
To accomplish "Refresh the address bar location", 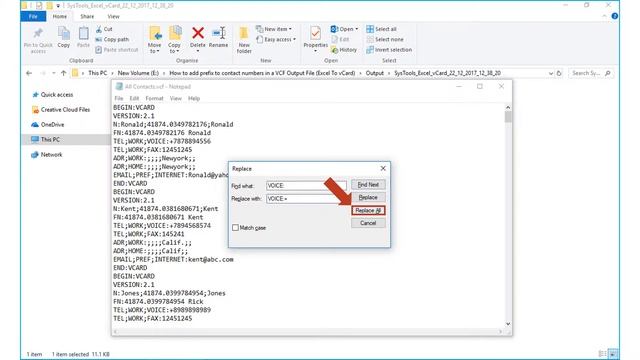I will [x=559, y=73].
